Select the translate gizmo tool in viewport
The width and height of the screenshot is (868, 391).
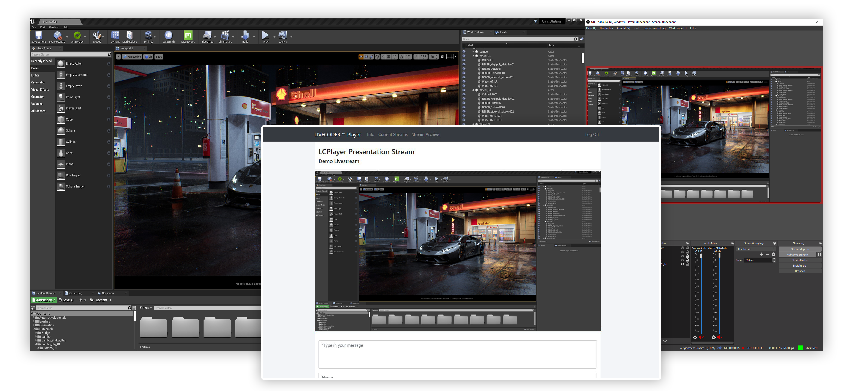coord(361,56)
